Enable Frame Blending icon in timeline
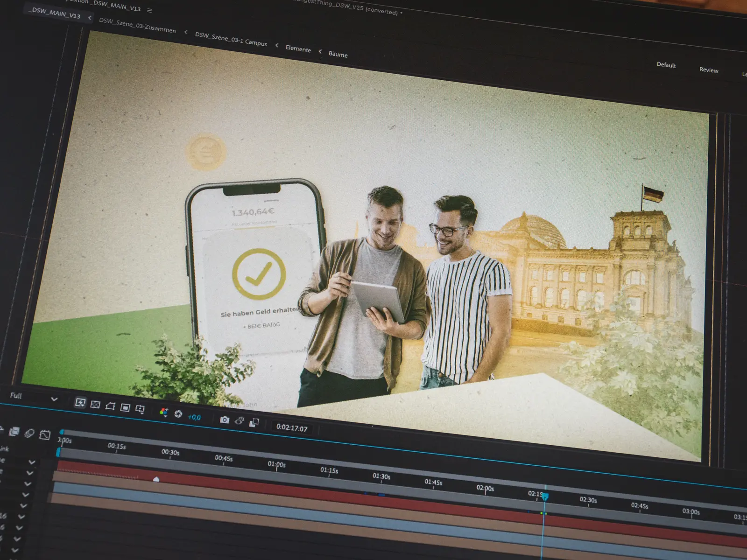 (14, 432)
